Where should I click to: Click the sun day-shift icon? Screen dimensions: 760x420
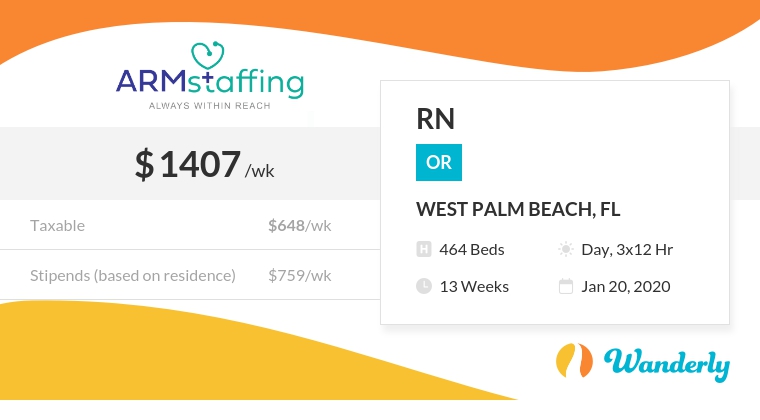(x=566, y=249)
